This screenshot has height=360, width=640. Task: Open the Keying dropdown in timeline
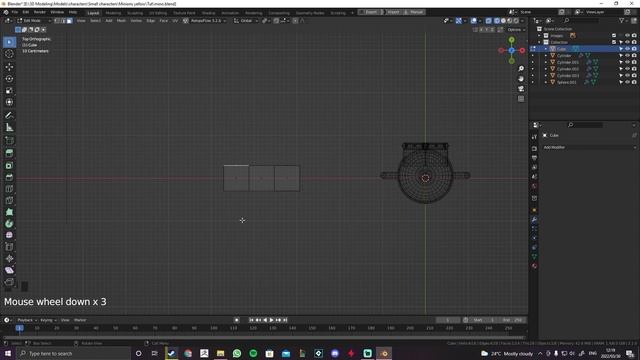48,320
